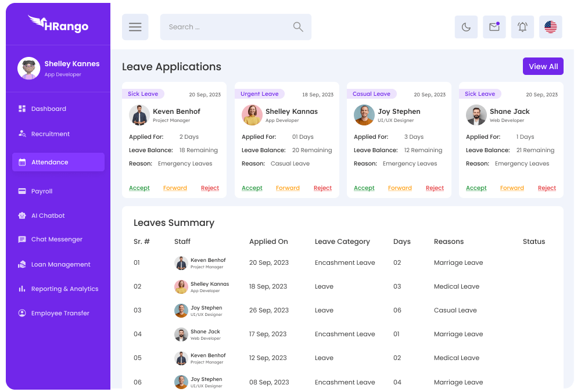Image resolution: width=581 pixels, height=392 pixels.
Task: Click the Loan Management icon
Action: coord(22,264)
